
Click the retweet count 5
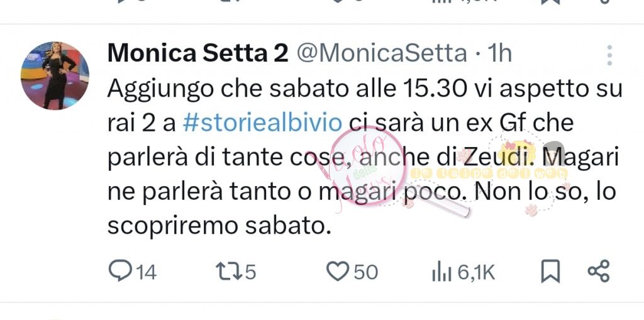(x=249, y=272)
